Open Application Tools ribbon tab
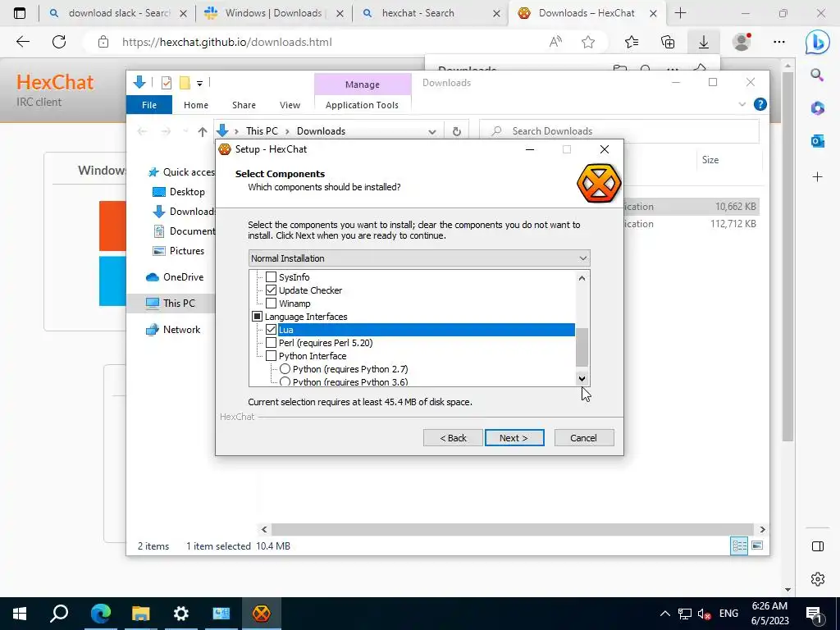Viewport: 840px width, 630px height. click(x=362, y=105)
